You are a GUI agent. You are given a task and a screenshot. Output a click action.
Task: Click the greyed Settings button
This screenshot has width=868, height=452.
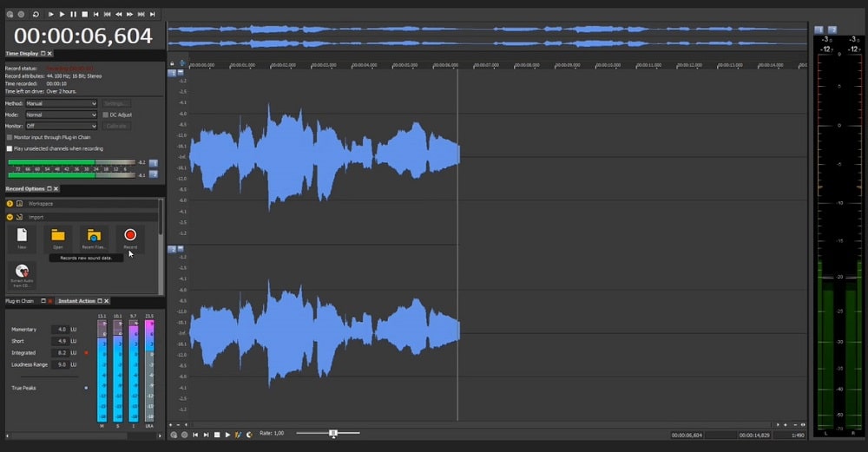point(115,103)
